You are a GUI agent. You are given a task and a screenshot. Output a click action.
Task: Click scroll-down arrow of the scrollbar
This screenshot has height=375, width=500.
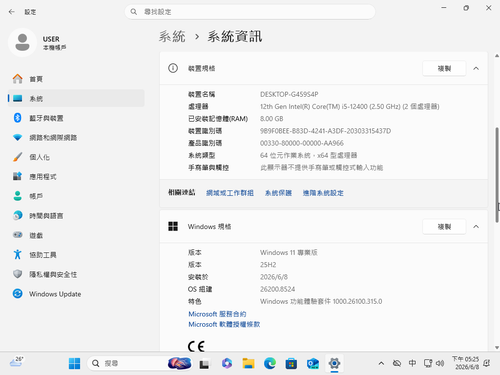click(x=497, y=347)
